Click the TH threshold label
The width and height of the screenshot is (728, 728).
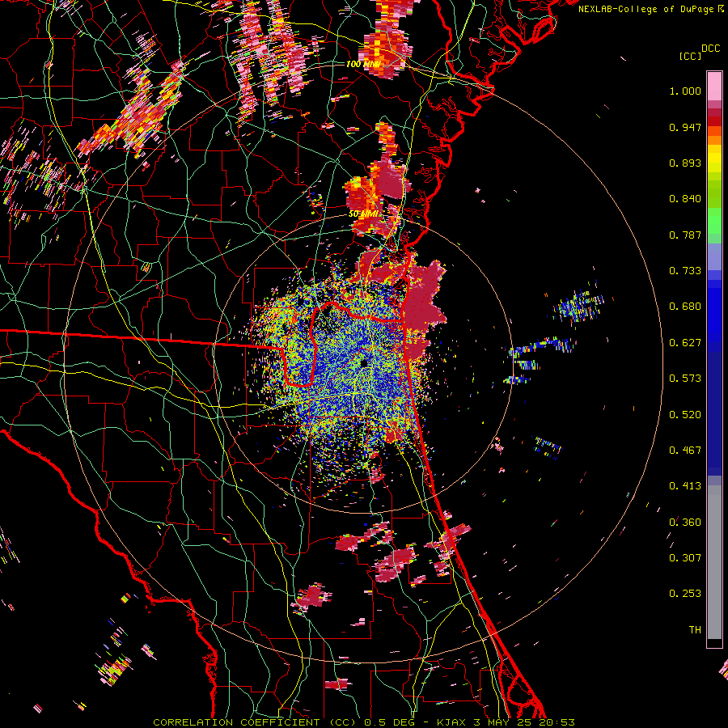(695, 630)
